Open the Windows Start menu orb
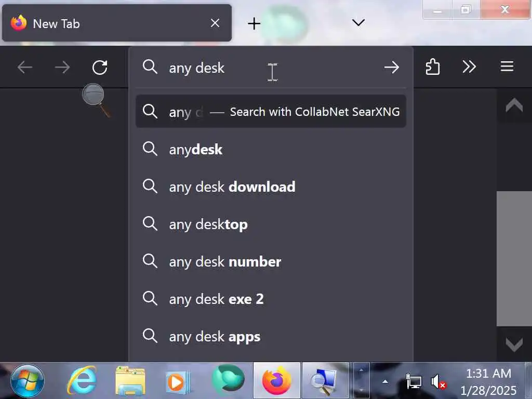 coord(27,381)
